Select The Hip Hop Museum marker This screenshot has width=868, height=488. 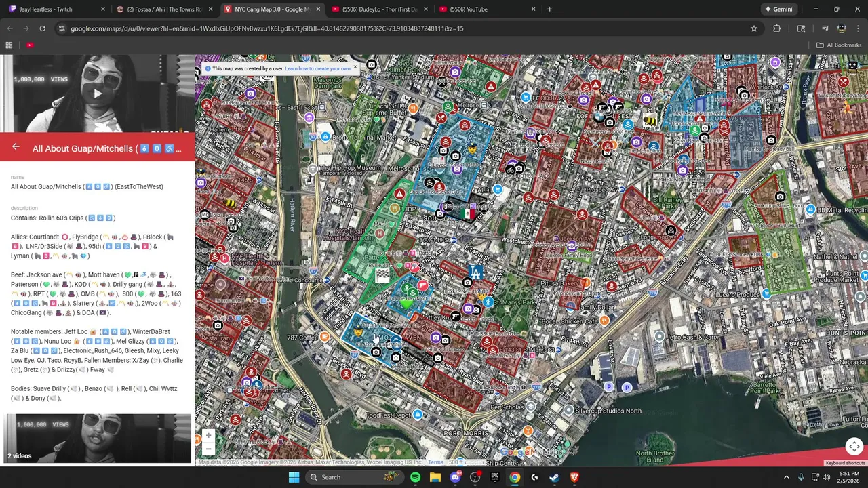(313, 167)
